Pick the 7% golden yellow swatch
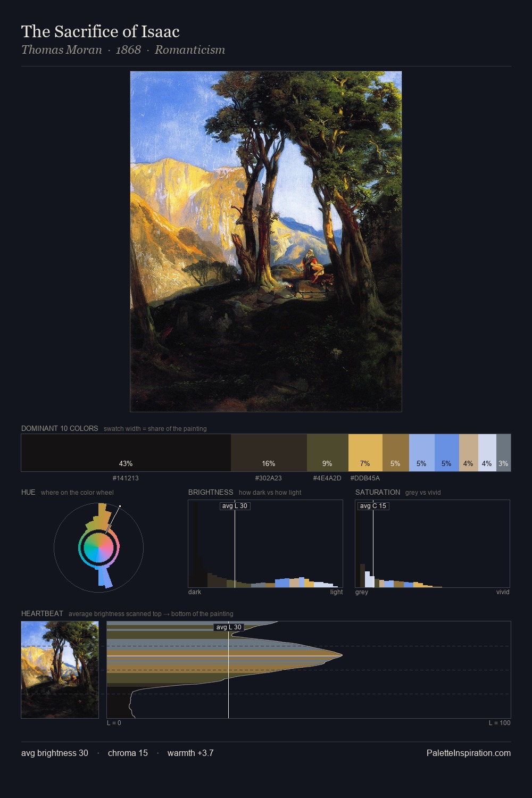 click(x=365, y=453)
